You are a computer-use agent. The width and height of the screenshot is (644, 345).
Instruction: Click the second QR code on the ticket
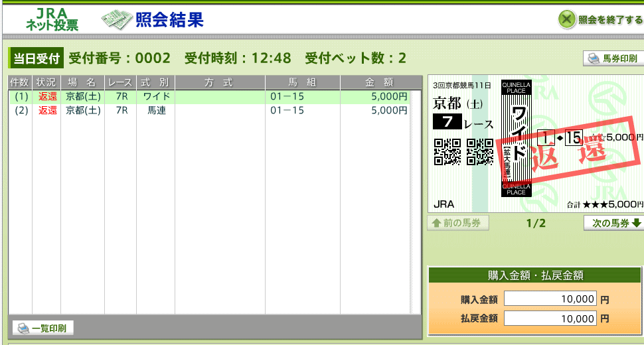pos(480,152)
